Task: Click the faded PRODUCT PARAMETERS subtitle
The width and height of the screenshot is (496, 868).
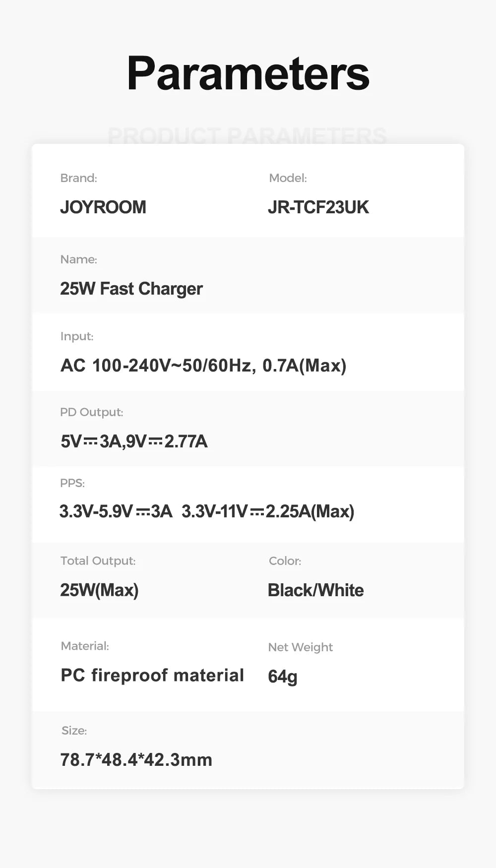Action: click(247, 135)
